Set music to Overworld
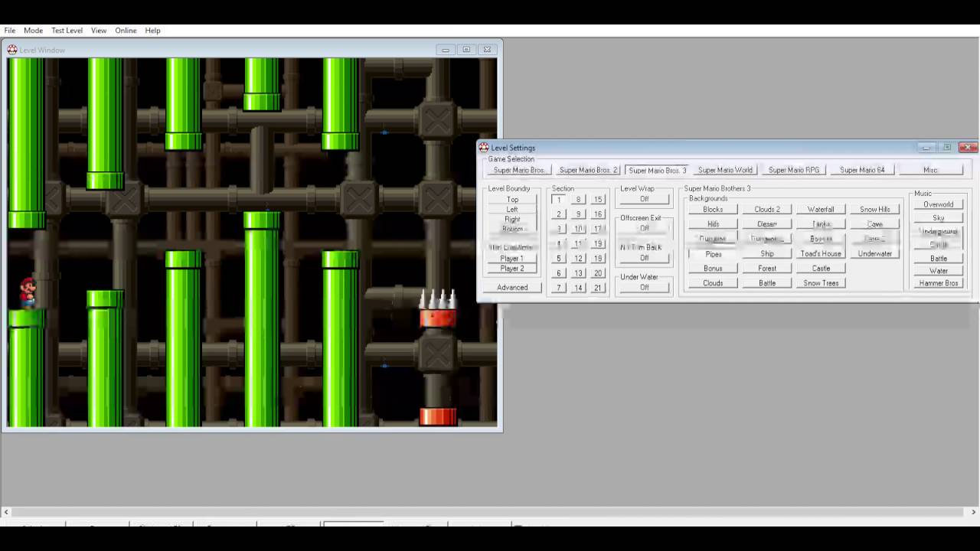 (939, 204)
